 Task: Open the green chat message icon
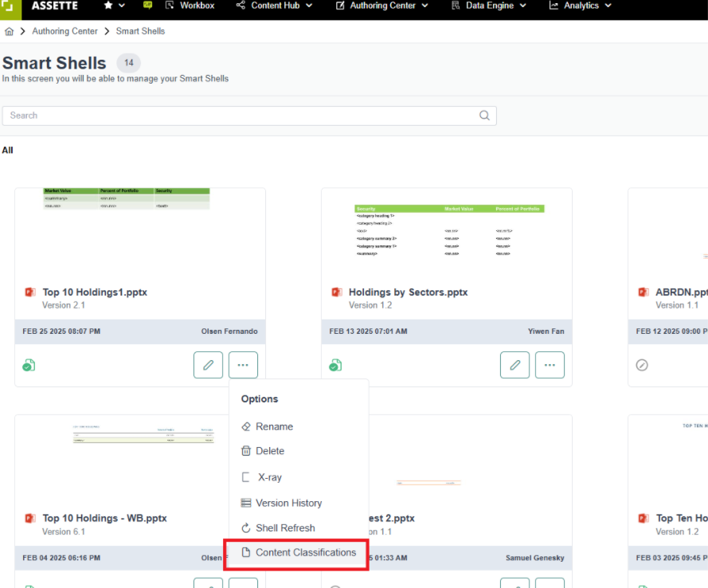click(x=147, y=6)
